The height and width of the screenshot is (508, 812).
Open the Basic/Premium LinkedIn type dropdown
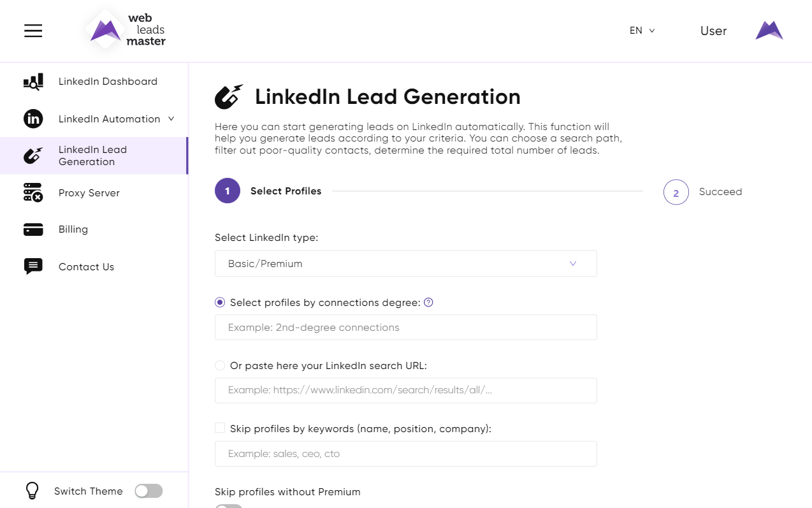coord(405,263)
